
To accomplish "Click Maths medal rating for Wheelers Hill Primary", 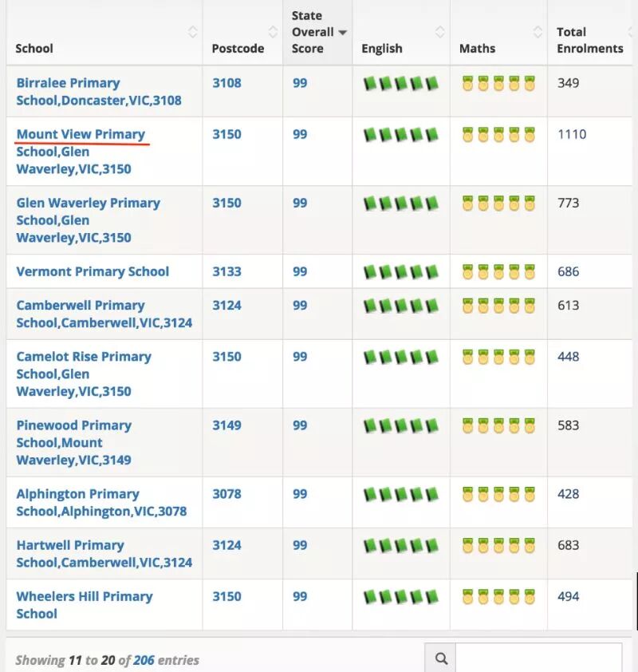I will pyautogui.click(x=498, y=596).
